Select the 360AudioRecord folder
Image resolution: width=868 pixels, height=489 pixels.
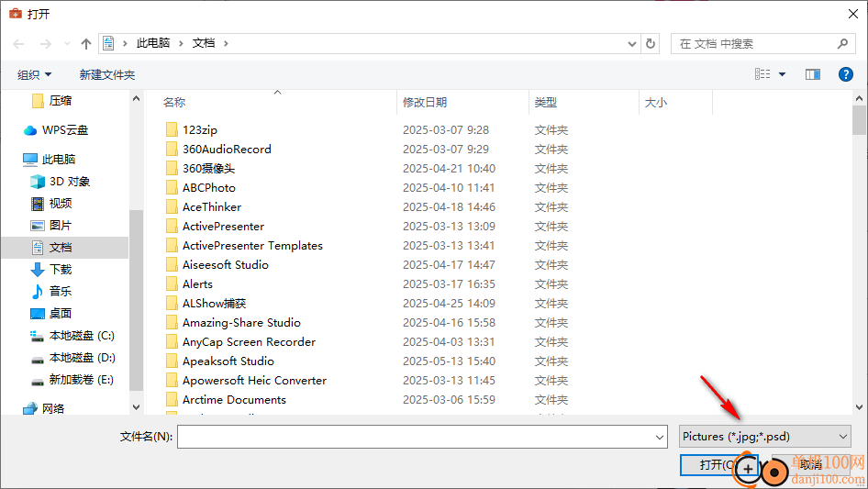click(227, 150)
